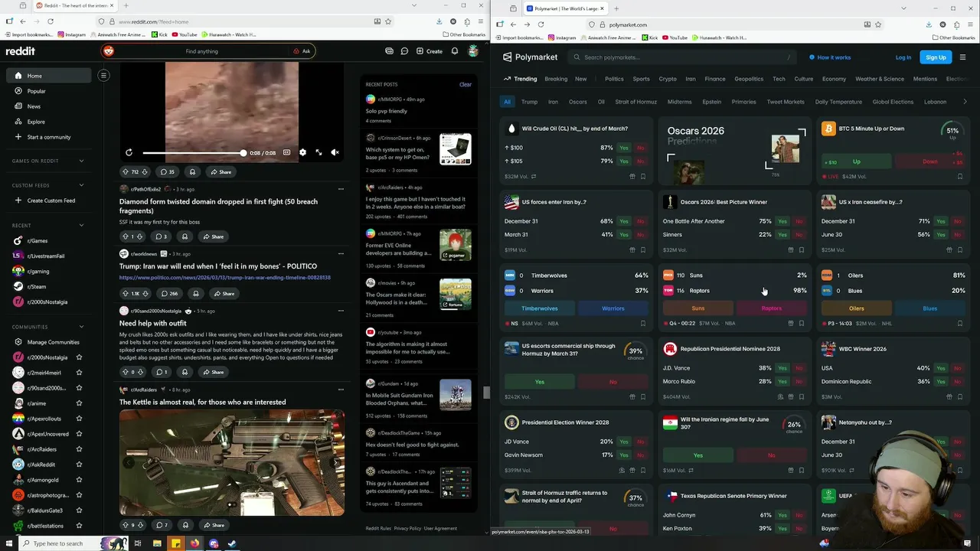Open Firefox downloads in Polymarket window
Image resolution: width=980 pixels, height=551 pixels.
(x=929, y=24)
